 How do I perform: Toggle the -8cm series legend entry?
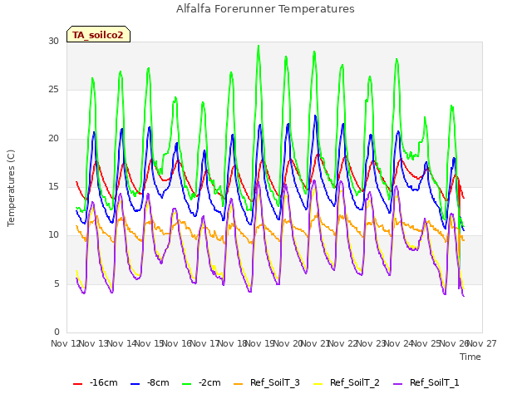150,383
